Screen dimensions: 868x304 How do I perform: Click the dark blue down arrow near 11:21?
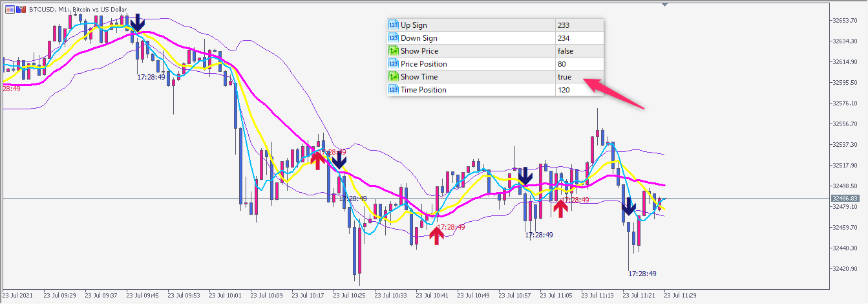click(x=629, y=207)
